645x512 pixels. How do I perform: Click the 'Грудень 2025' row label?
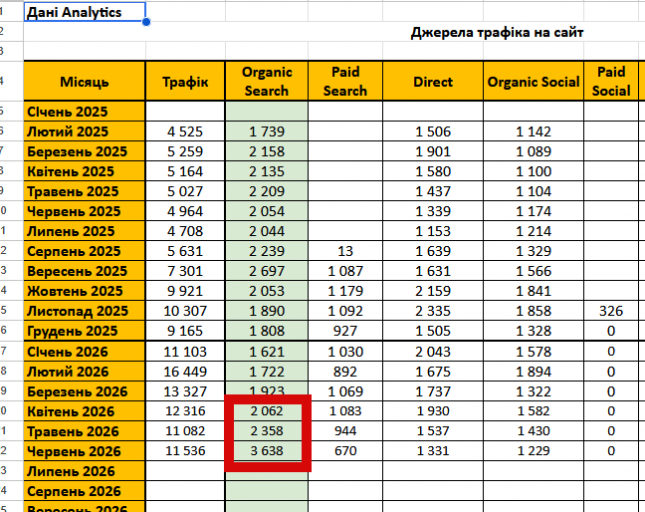(84, 331)
